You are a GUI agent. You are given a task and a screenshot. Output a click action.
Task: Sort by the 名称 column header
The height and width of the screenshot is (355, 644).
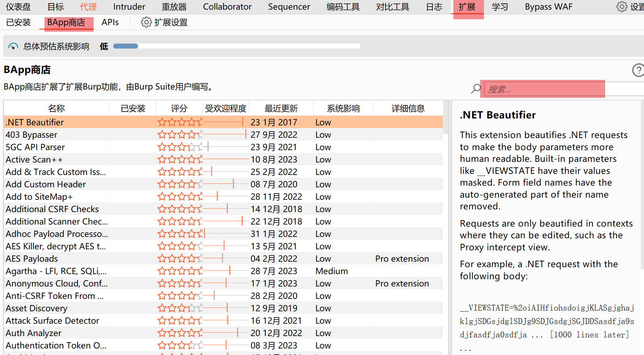[56, 108]
